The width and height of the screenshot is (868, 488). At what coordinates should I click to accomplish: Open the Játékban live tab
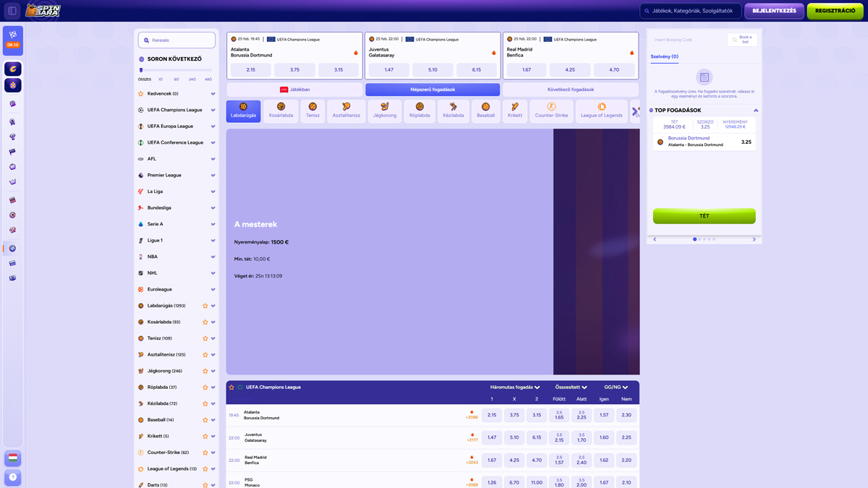click(x=294, y=90)
